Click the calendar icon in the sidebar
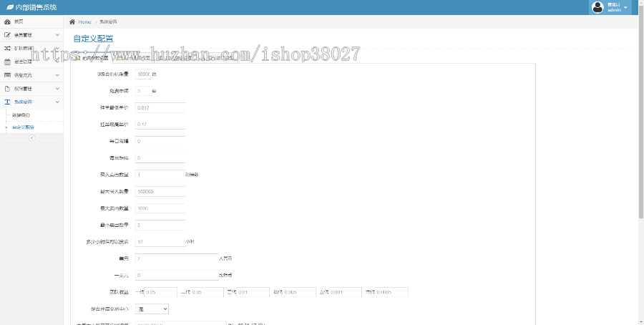 pyautogui.click(x=7, y=62)
